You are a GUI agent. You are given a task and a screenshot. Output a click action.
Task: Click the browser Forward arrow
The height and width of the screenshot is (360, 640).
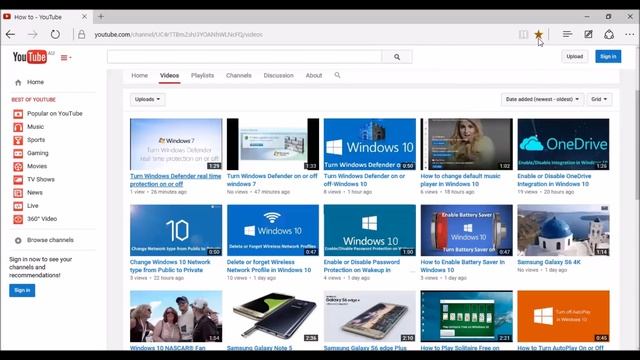click(33, 34)
